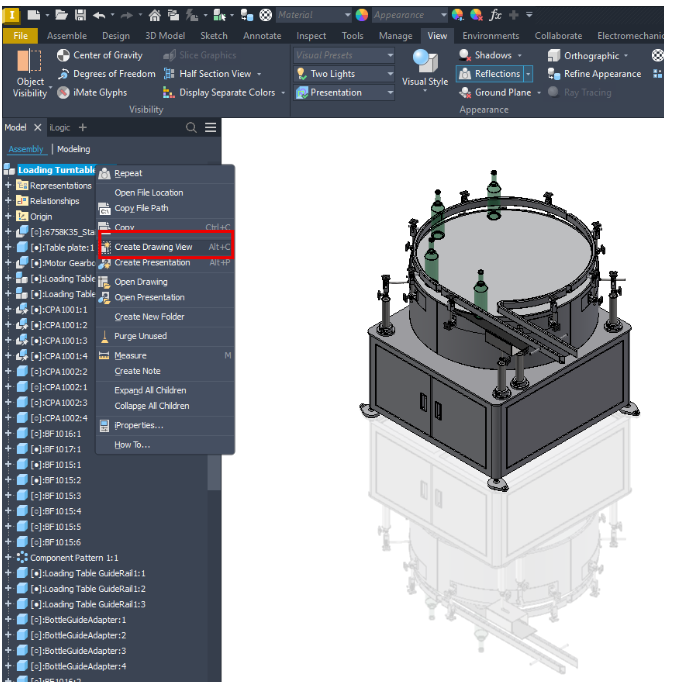Click the File button
The image size is (674, 692).
click(x=20, y=36)
